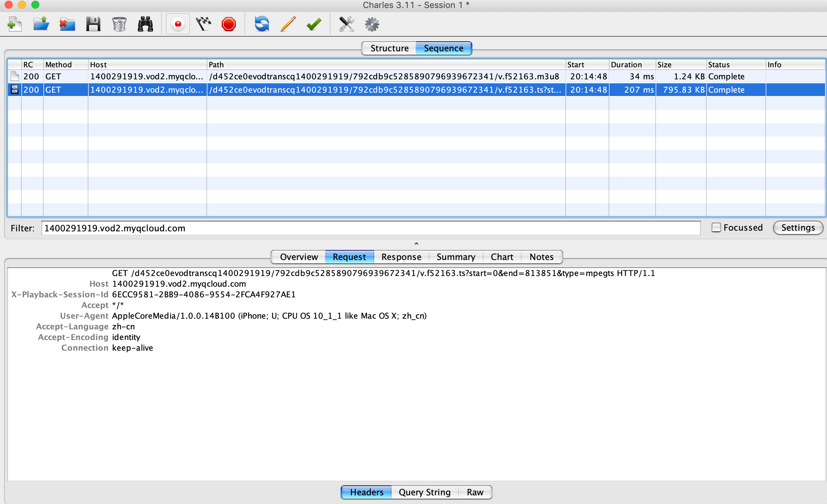Repeat selected request with refresh icon
The height and width of the screenshot is (504, 827).
point(262,24)
